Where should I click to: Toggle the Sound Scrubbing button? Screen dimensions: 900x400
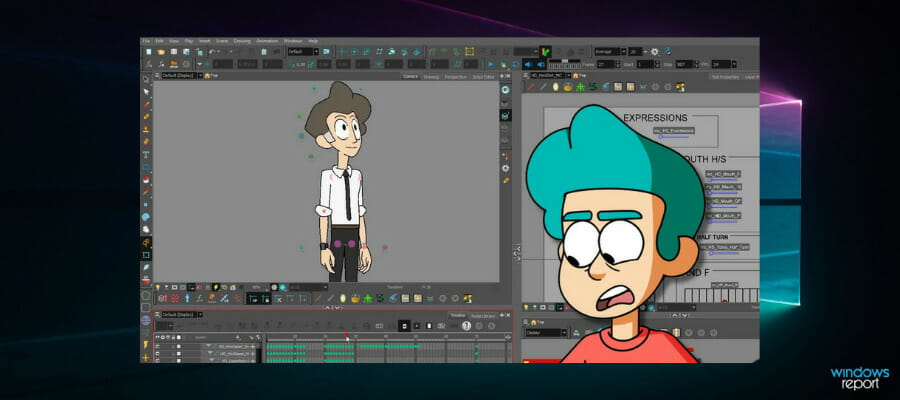pyautogui.click(x=541, y=64)
